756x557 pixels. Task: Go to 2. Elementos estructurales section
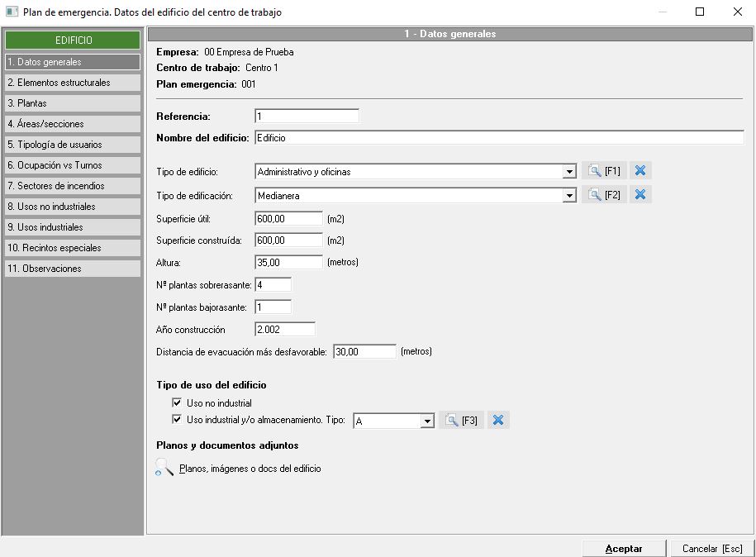click(73, 83)
